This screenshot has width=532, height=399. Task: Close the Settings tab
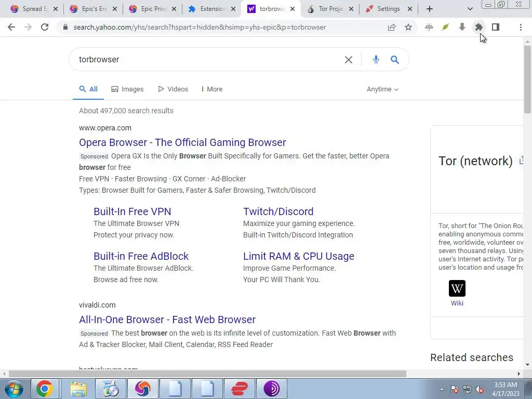410,9
